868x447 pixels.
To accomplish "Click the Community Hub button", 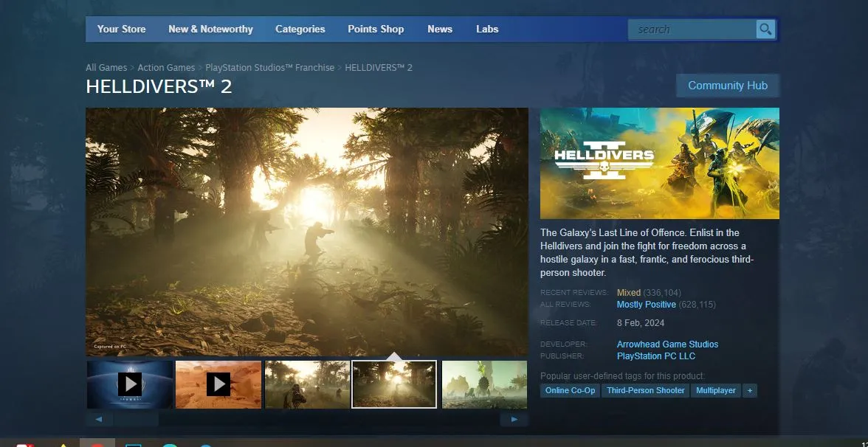I will point(727,86).
